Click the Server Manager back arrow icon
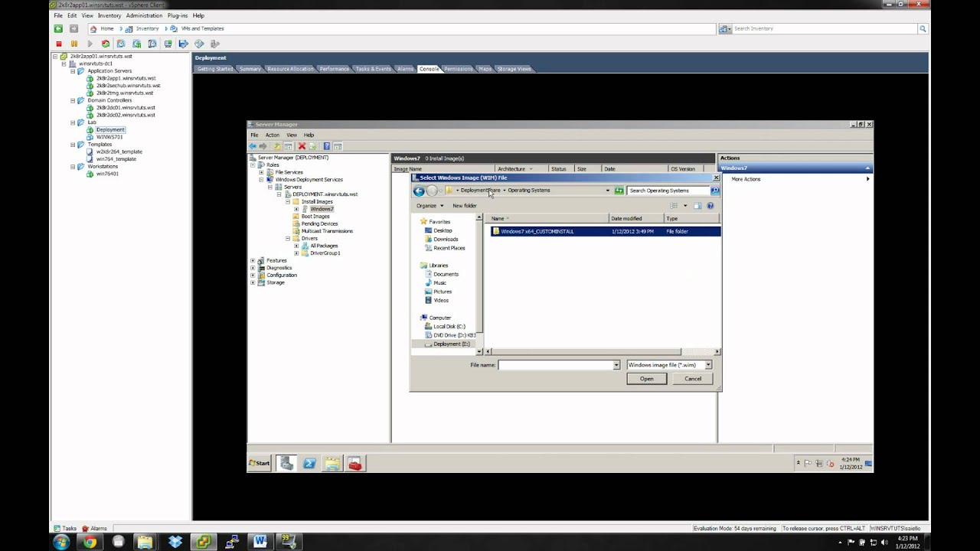The height and width of the screenshot is (551, 980). point(253,146)
